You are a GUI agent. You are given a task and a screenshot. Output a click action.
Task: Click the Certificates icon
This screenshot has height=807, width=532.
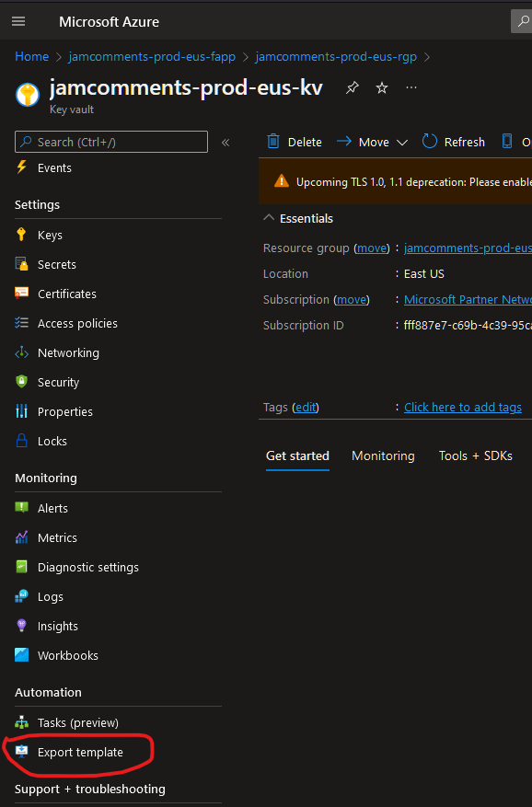22,294
